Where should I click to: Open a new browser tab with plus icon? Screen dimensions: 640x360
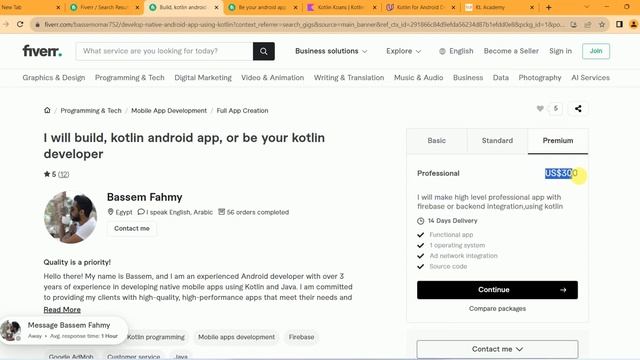click(x=549, y=7)
